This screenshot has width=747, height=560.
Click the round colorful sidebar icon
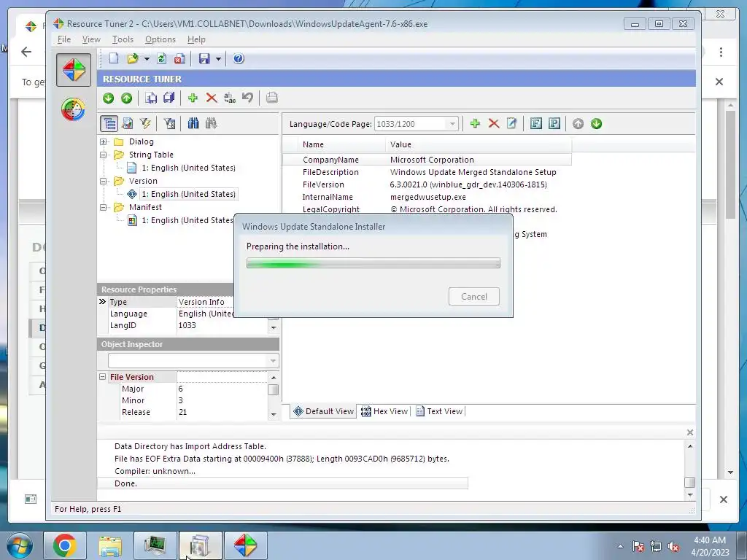pos(74,109)
